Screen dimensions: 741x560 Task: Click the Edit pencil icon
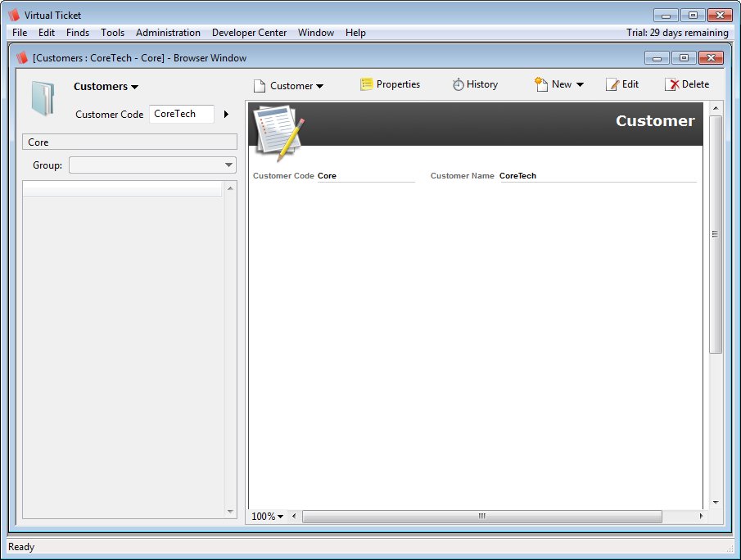pos(612,84)
